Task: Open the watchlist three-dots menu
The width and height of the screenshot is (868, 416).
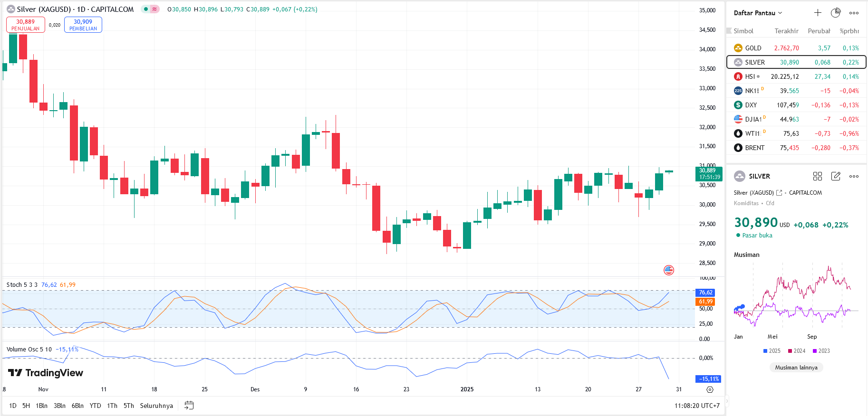Action: pos(854,13)
